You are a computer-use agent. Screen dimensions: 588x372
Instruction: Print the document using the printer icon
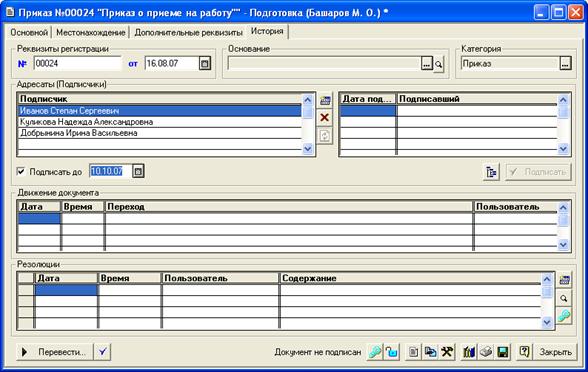(486, 352)
